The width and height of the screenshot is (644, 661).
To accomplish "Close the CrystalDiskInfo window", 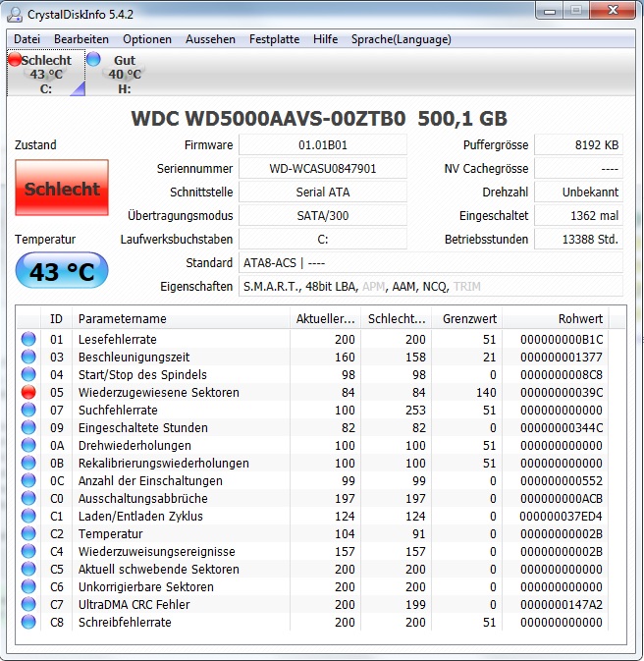I will 613,10.
